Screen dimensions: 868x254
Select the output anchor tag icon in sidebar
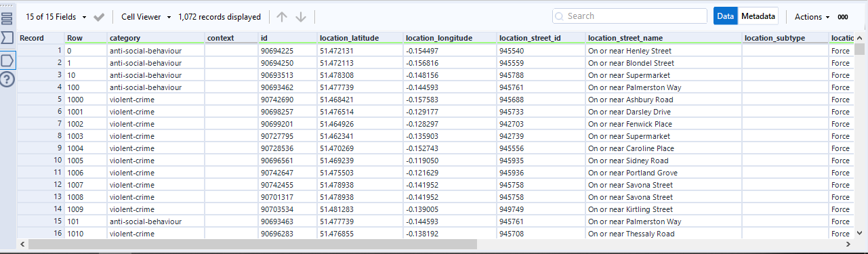(7, 60)
